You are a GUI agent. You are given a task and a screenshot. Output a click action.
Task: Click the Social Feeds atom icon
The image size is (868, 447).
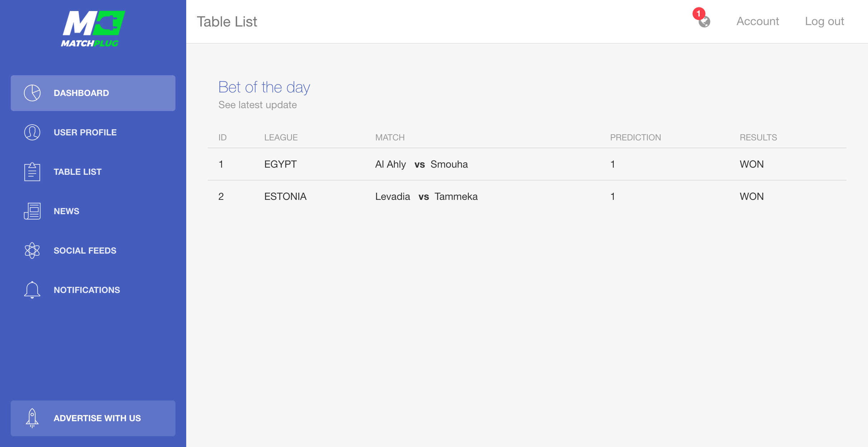click(x=32, y=251)
